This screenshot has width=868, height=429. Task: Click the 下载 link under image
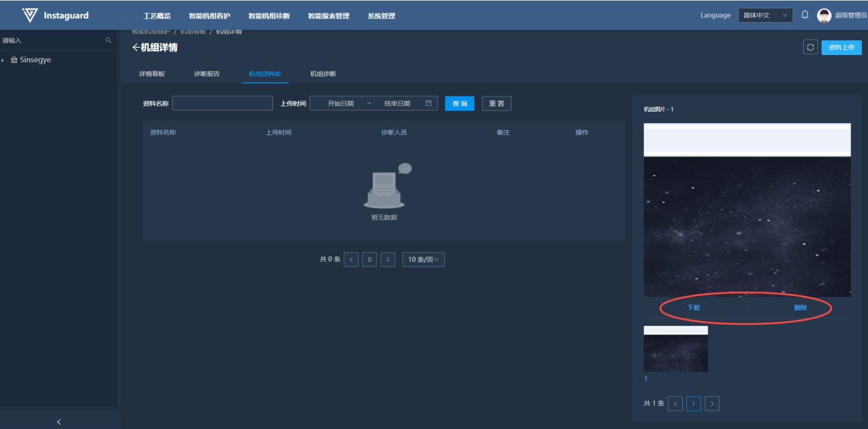[x=694, y=308]
